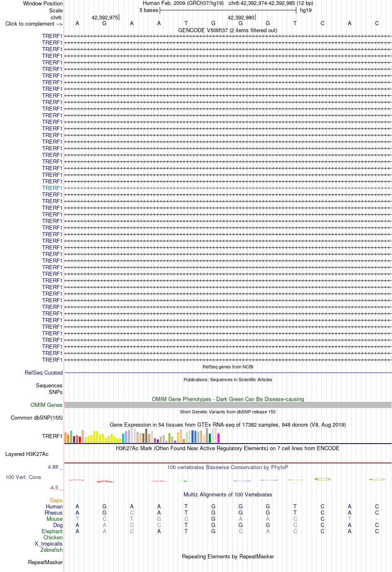The image size is (392, 572).
Task: Click the gray OMIM Genes item bar
Action: coord(228,405)
